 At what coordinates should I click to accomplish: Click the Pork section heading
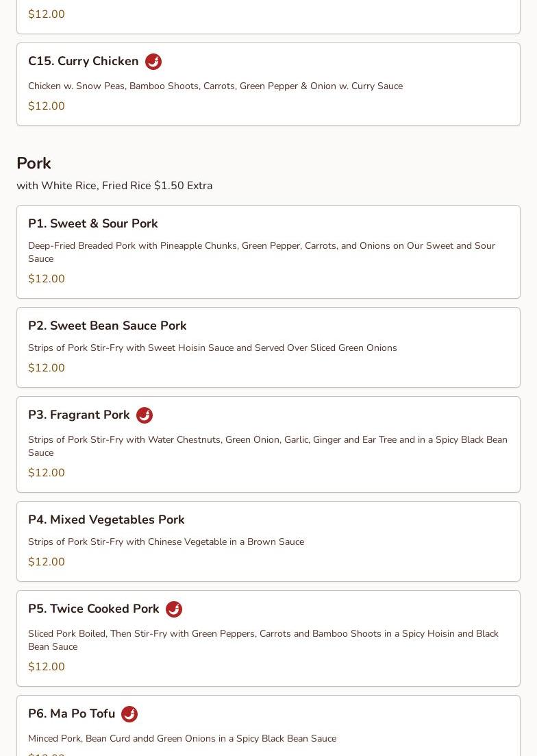34,163
